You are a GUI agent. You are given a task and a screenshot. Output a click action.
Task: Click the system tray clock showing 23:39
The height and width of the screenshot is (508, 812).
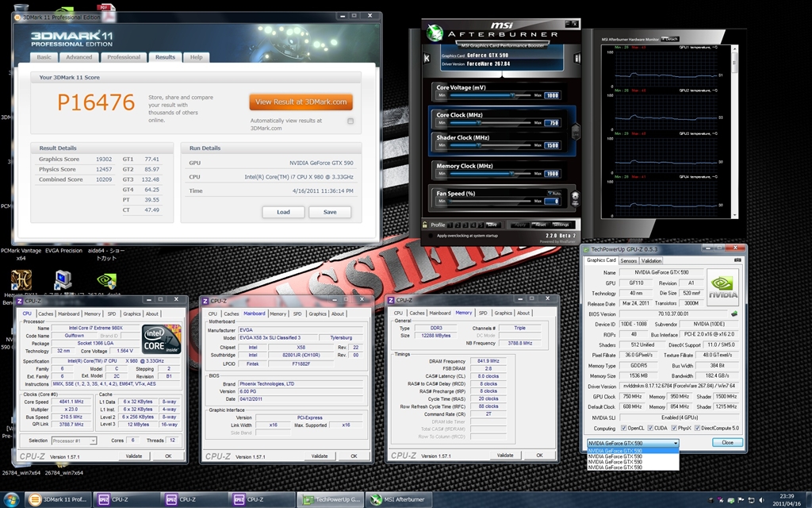click(x=787, y=500)
